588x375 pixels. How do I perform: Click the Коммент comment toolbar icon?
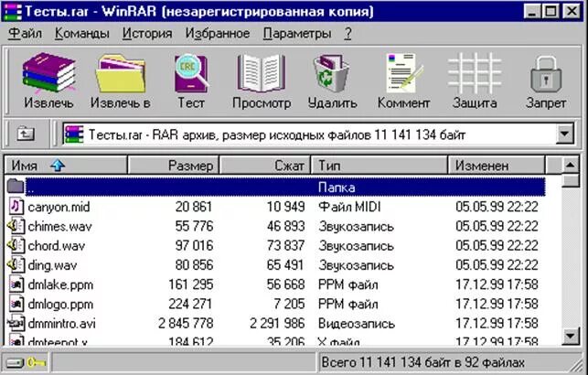pyautogui.click(x=403, y=73)
